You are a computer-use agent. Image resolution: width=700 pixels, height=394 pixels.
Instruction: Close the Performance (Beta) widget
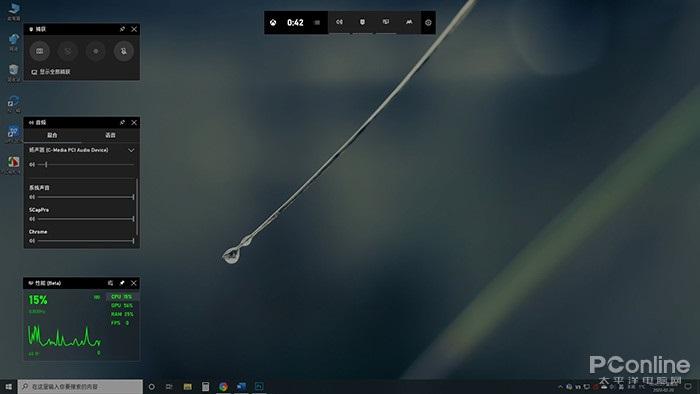134,283
